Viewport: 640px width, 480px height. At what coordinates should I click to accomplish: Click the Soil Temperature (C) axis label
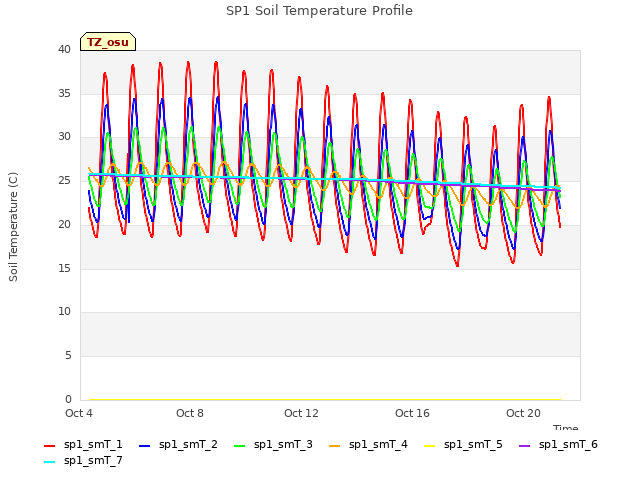pos(13,227)
